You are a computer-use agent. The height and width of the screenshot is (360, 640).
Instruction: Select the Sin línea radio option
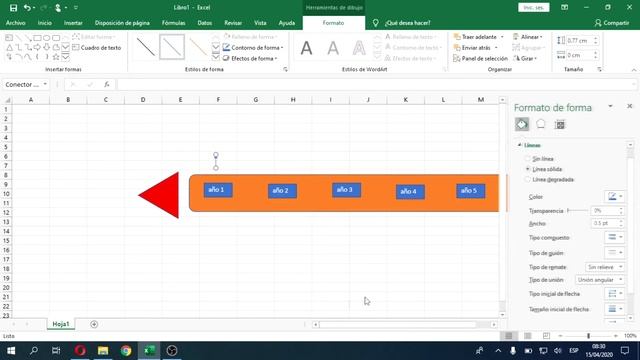pyautogui.click(x=527, y=158)
